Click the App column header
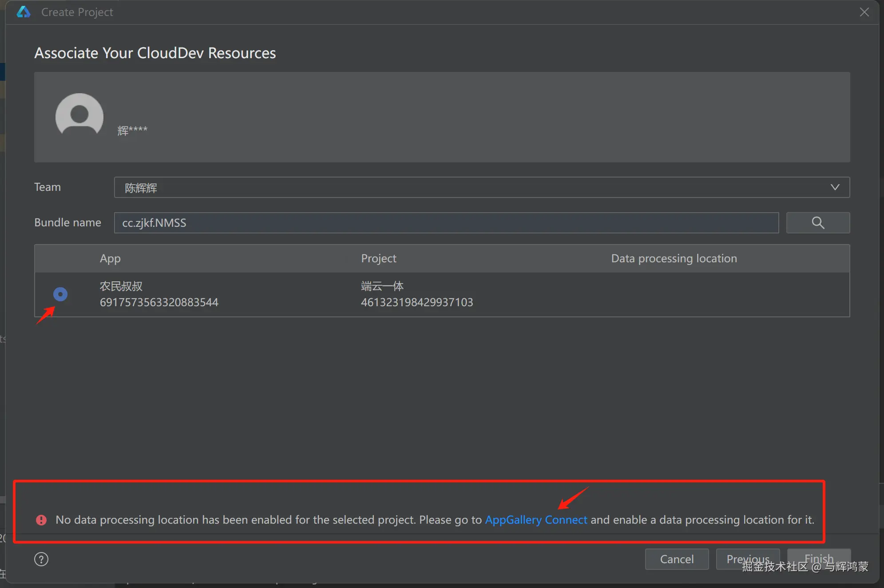The image size is (884, 588). tap(110, 258)
